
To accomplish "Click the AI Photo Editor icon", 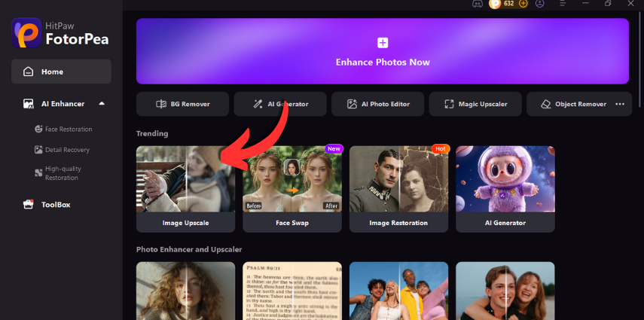I will (352, 105).
